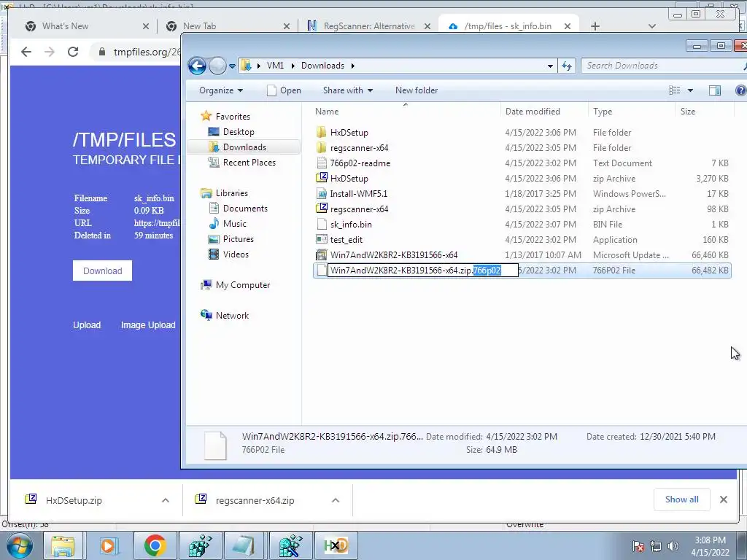
Task: Open a new Chrome tab
Action: pos(595,26)
